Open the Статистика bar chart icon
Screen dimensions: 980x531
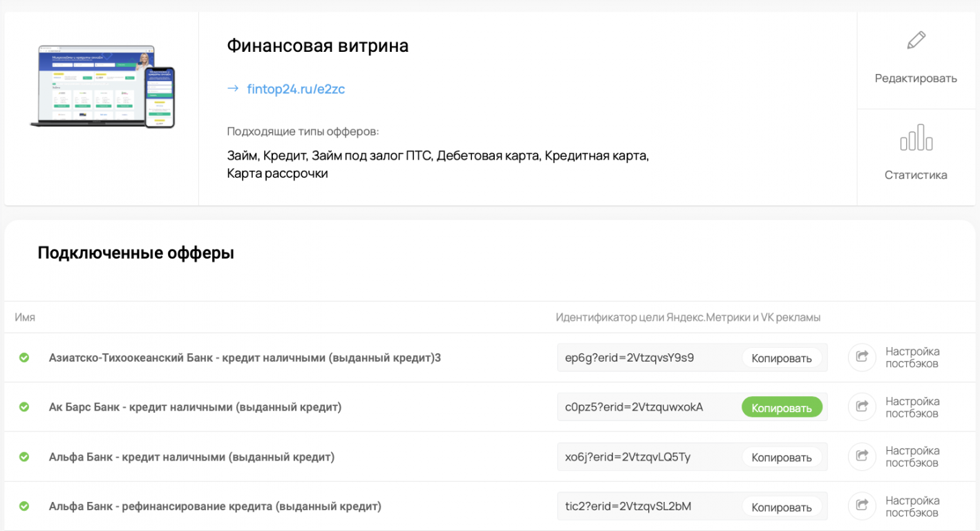point(916,138)
